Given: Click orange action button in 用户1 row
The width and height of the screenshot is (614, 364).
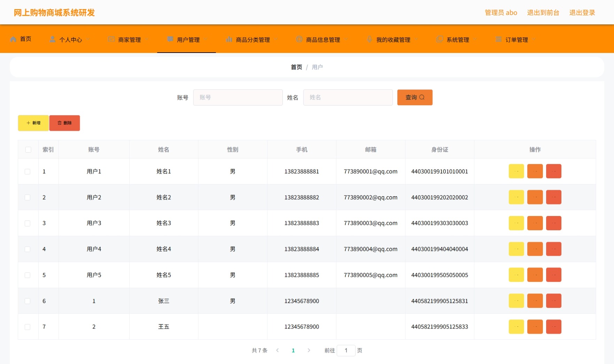Looking at the screenshot, I should tap(535, 171).
